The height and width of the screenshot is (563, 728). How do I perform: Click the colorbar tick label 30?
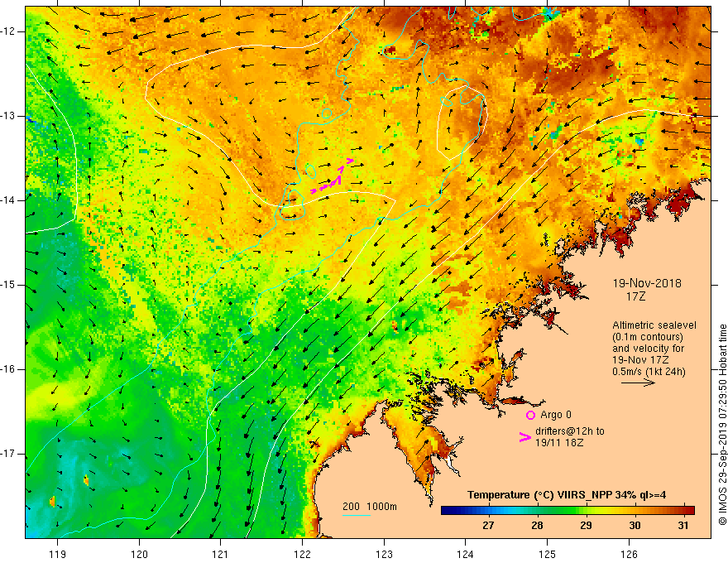[635, 526]
